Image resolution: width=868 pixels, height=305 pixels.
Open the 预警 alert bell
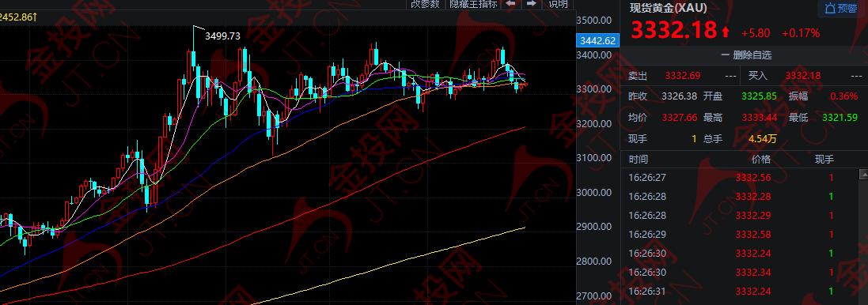pyautogui.click(x=841, y=8)
